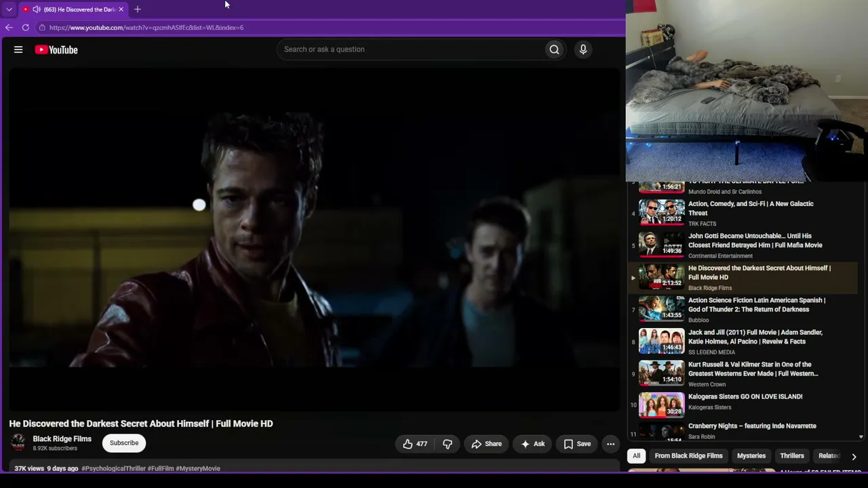Open 'John Gotti Became Untouchable' playlist title

(x=755, y=241)
